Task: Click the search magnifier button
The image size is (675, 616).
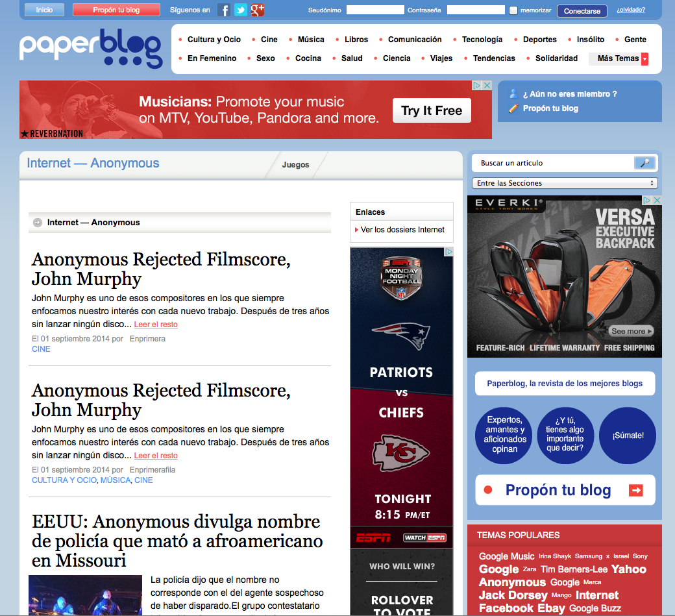Action: (x=644, y=163)
